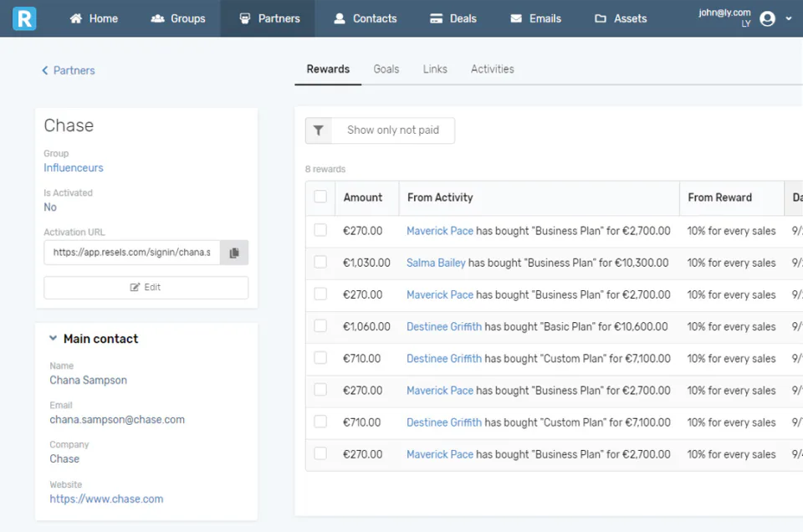Open the Activities tab
Screen dimensions: 803x532
[493, 69]
